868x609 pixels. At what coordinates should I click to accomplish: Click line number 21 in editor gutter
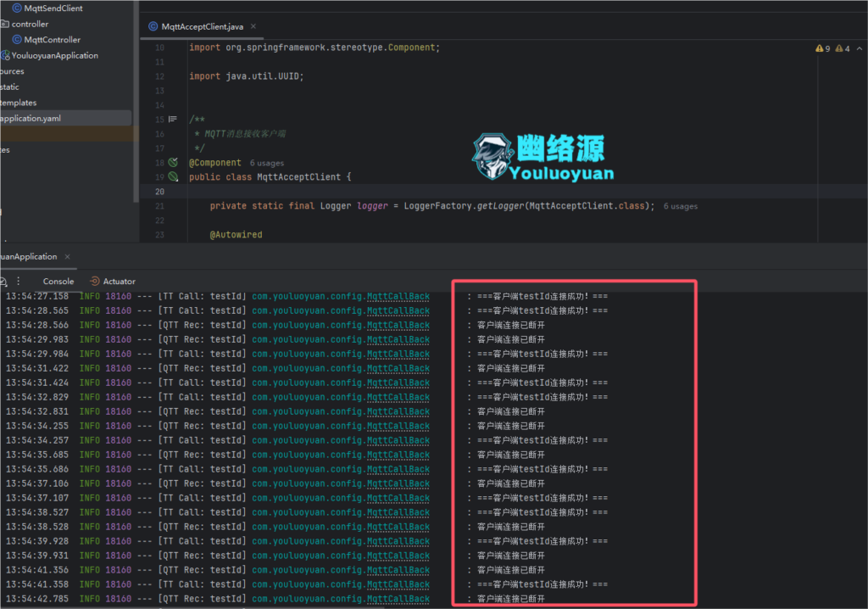click(159, 206)
